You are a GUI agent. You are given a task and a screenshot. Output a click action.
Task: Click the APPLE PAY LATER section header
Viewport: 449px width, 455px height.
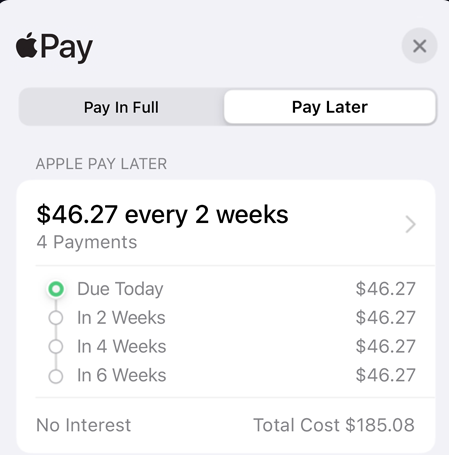pos(101,164)
